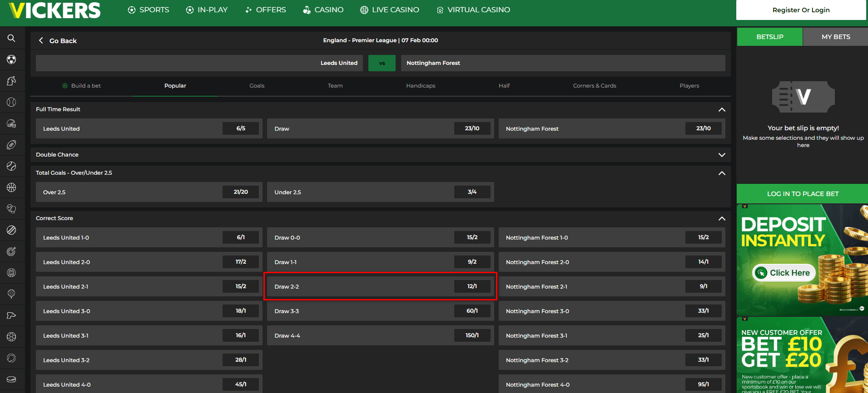
Task: Select the handball icon above the ring-shaped icon
Action: point(11,337)
